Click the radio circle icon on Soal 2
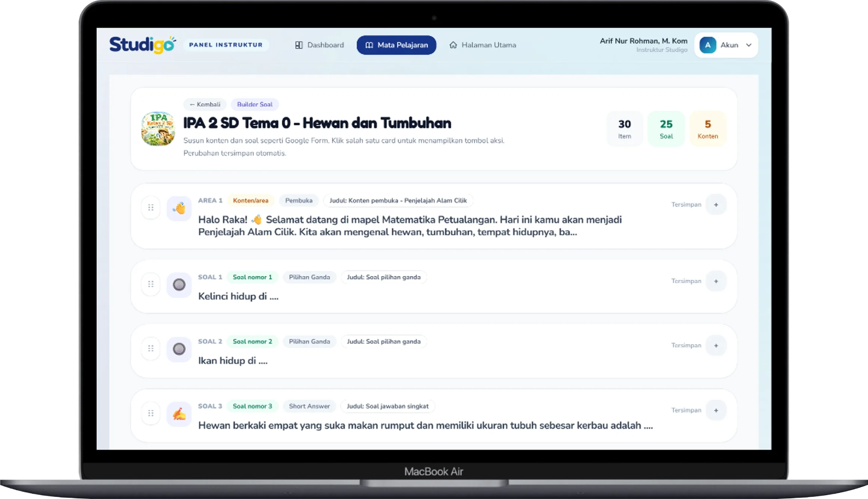 (179, 349)
